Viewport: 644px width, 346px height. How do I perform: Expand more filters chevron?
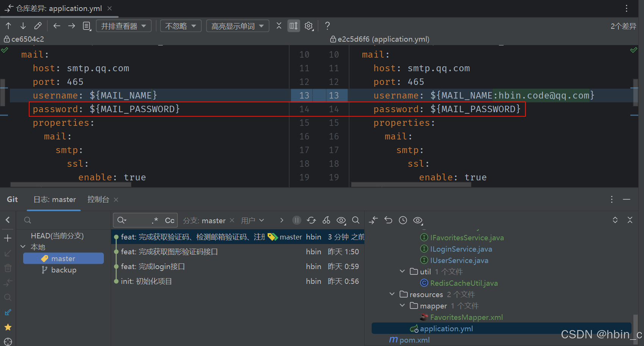(282, 220)
